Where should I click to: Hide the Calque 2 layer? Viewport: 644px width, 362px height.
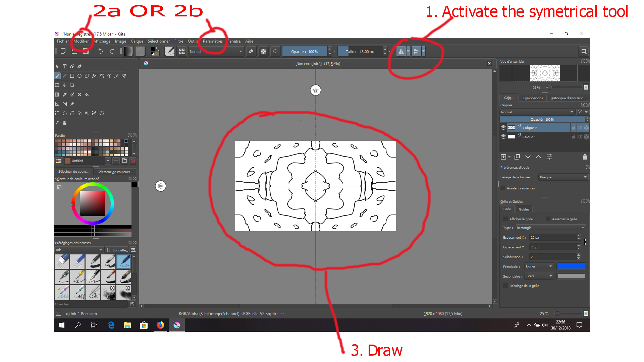[x=503, y=127]
